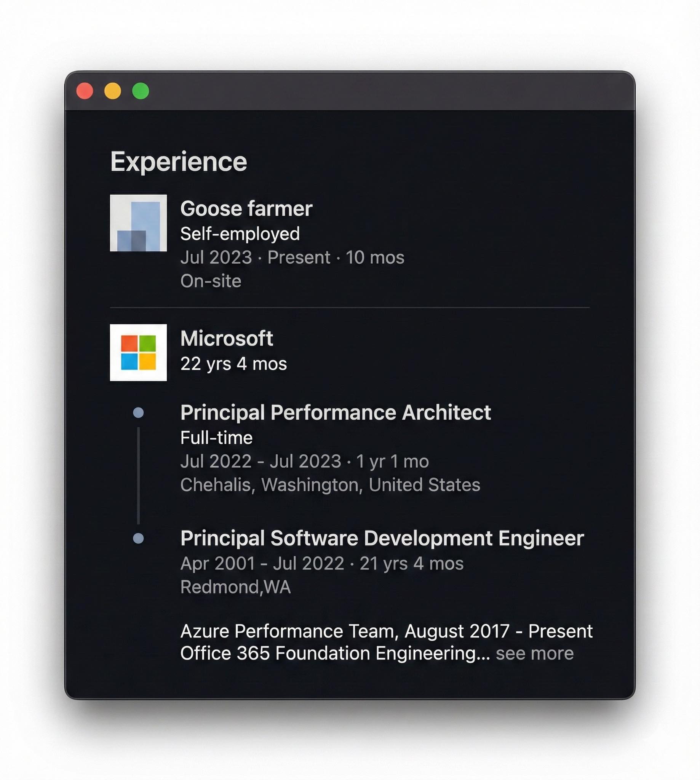Click the "Redmond,WA" location text
This screenshot has width=700, height=780.
[x=235, y=587]
